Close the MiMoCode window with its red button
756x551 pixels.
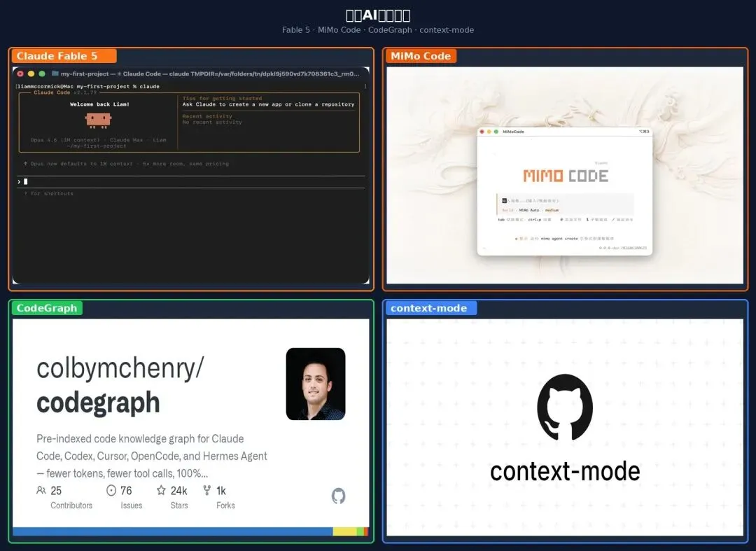point(482,132)
